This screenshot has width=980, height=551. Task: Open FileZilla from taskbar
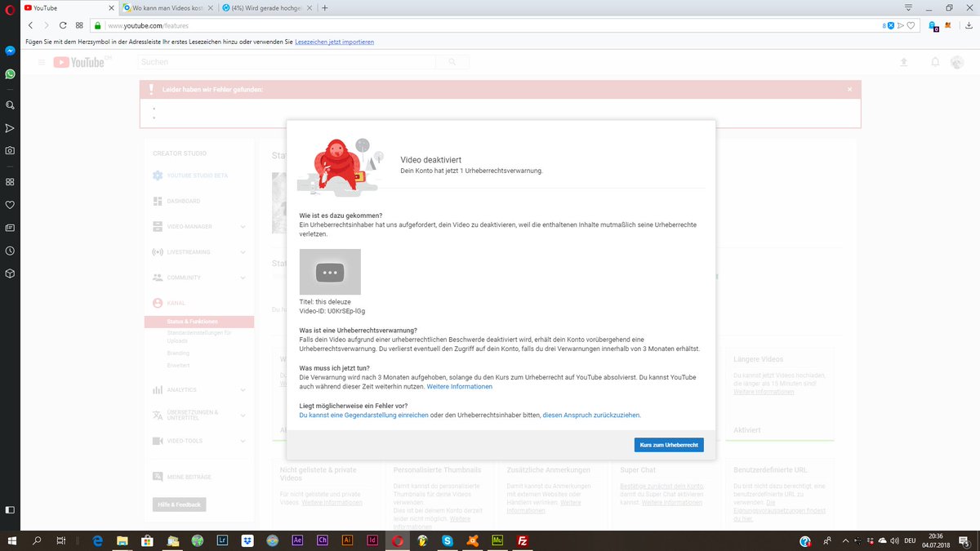point(523,540)
